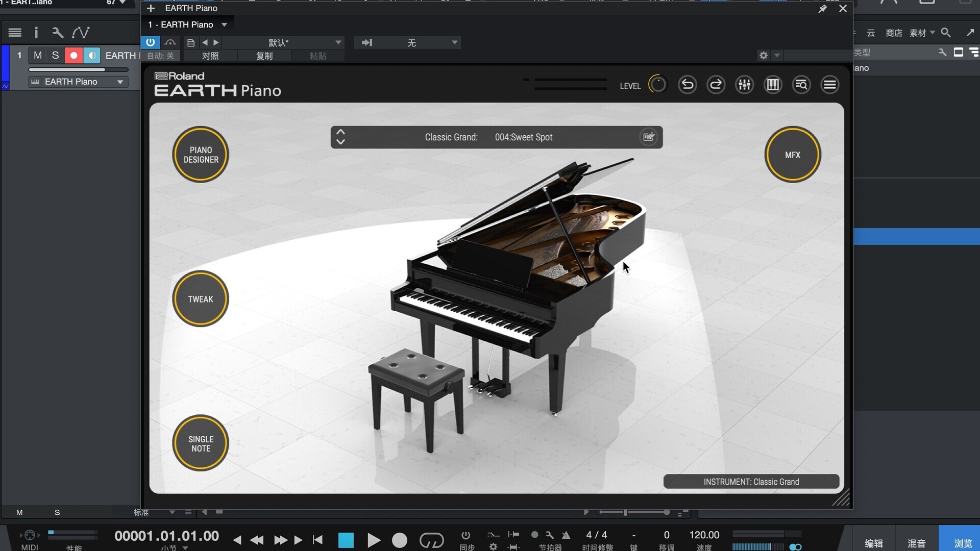980x551 pixels.
Task: Click the 自动: 关 automation button
Action: coord(160,56)
